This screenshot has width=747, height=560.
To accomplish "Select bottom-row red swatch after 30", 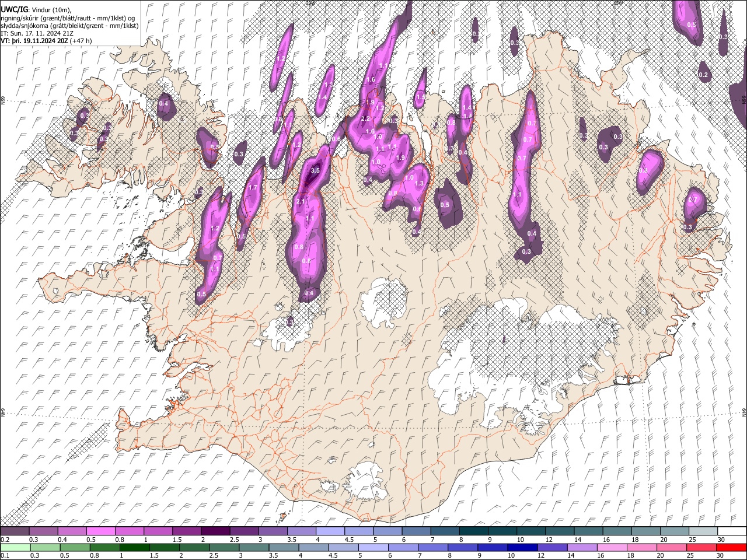I will point(731,547).
